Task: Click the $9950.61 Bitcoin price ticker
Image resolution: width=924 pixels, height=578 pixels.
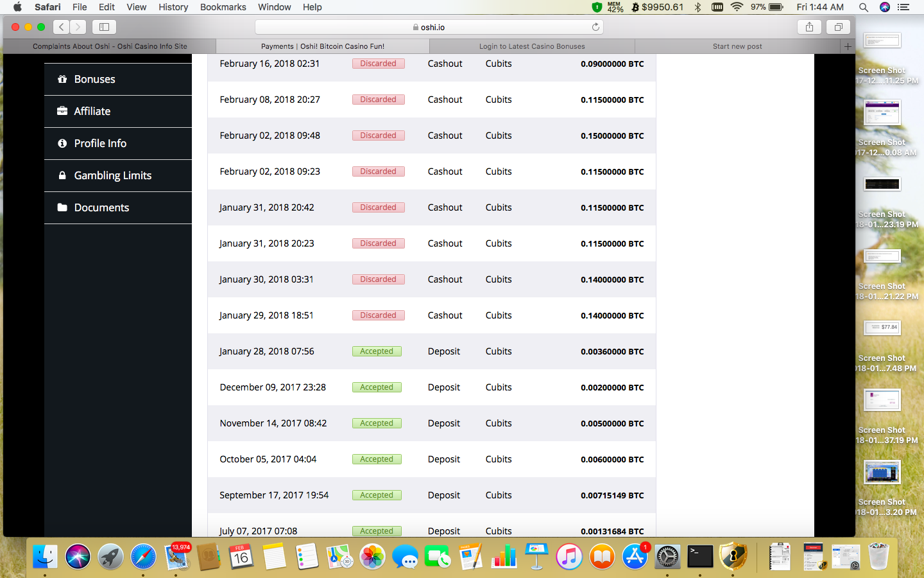Action: click(657, 7)
